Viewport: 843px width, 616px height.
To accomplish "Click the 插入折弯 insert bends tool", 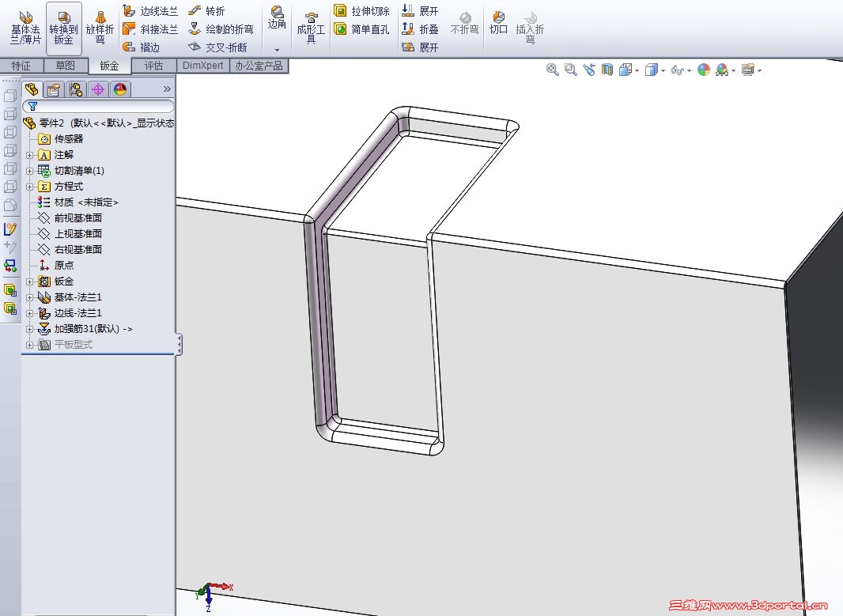I will [530, 28].
